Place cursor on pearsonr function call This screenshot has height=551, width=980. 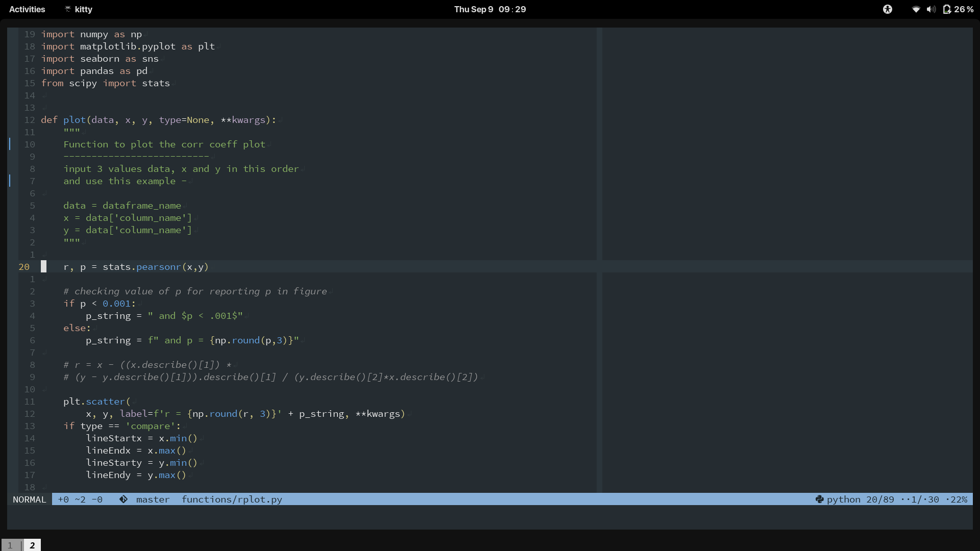158,267
